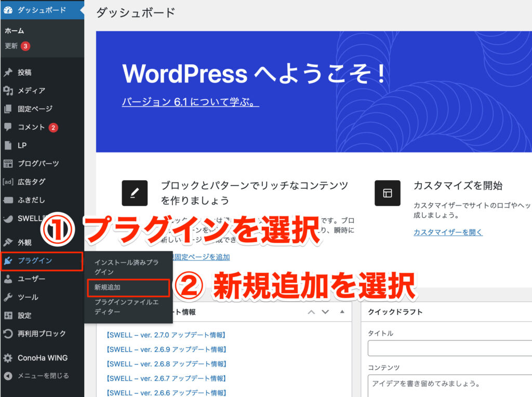Viewport: 532px width, 397px height.
Task: Click the ConoHa WING gear icon
Action: tap(8, 358)
